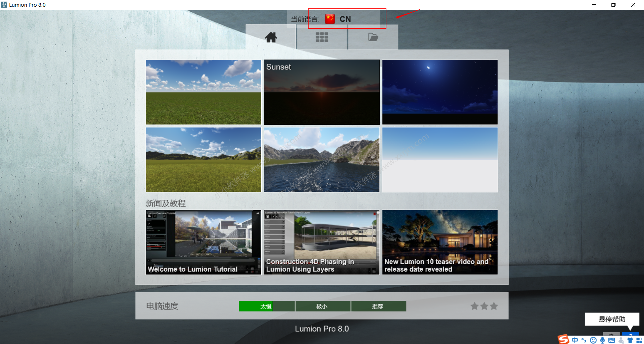Select the night sky scene template
Viewport: 644px width, 344px height.
pyautogui.click(x=440, y=92)
